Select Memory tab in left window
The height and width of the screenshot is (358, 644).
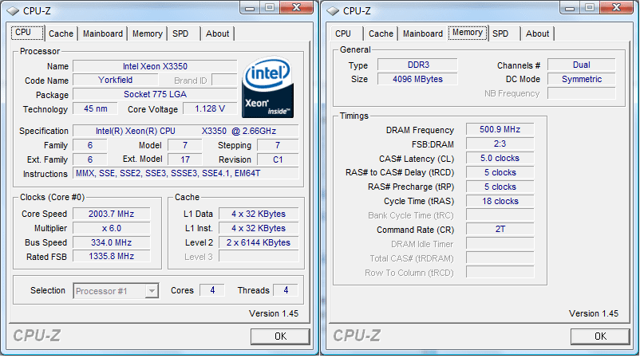point(147,33)
